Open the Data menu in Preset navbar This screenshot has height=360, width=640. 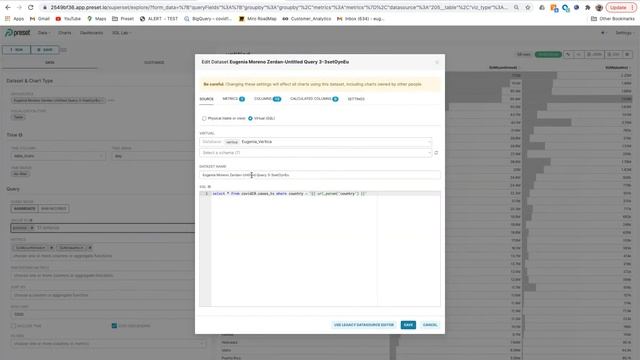[x=44, y=33]
